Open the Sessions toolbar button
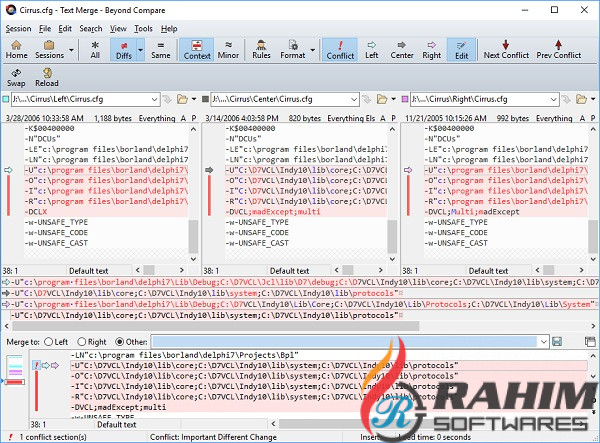 pyautogui.click(x=49, y=50)
